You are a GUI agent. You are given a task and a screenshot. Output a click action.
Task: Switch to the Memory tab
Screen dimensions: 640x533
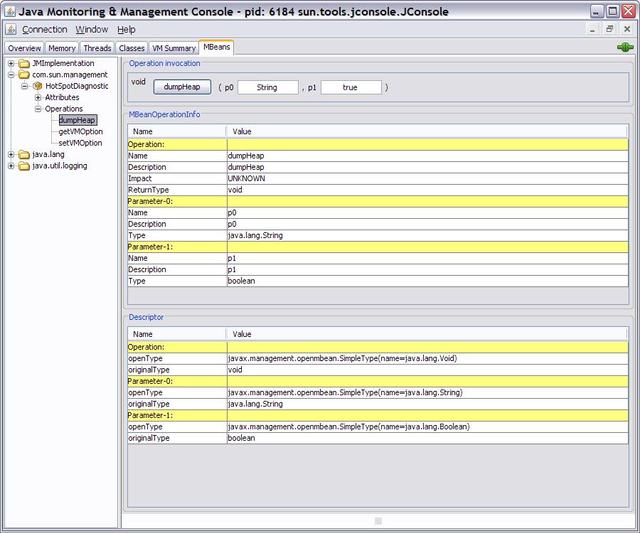pyautogui.click(x=62, y=48)
